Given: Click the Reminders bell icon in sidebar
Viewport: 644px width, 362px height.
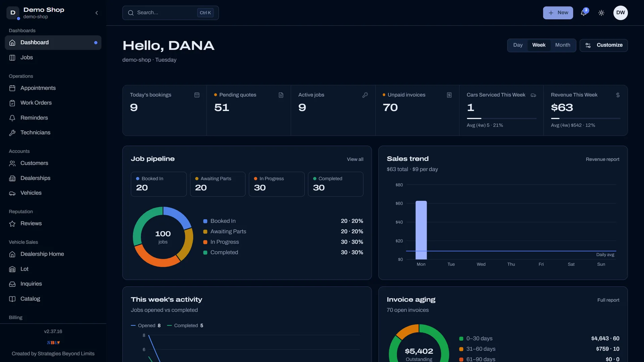Looking at the screenshot, I should [x=12, y=118].
